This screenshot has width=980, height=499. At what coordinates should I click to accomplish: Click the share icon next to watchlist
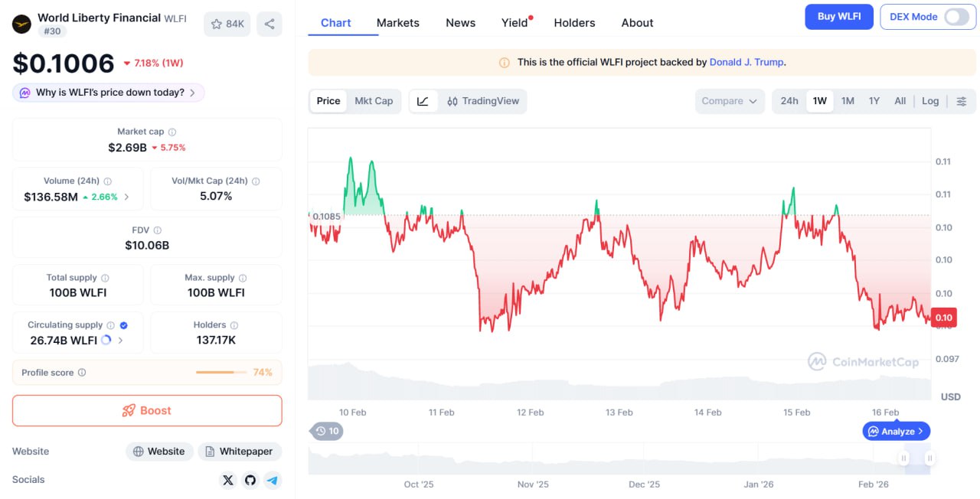tap(269, 24)
